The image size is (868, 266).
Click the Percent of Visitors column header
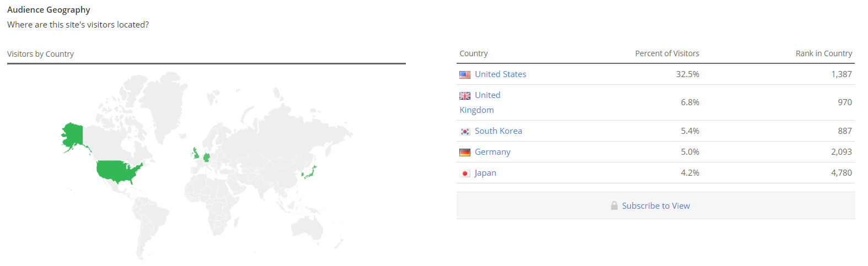667,53
